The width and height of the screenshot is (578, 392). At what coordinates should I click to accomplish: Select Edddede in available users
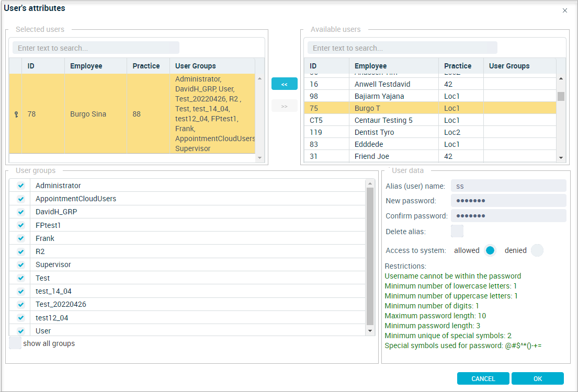pyautogui.click(x=430, y=144)
